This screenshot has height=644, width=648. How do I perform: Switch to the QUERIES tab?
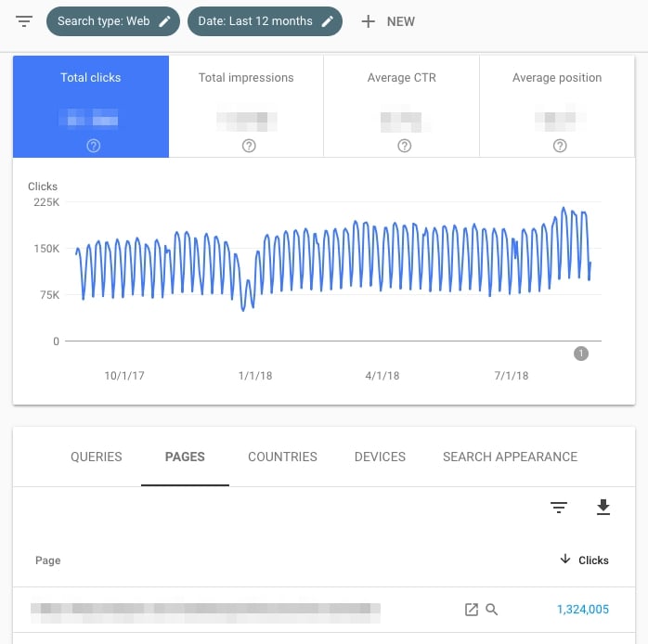point(97,457)
